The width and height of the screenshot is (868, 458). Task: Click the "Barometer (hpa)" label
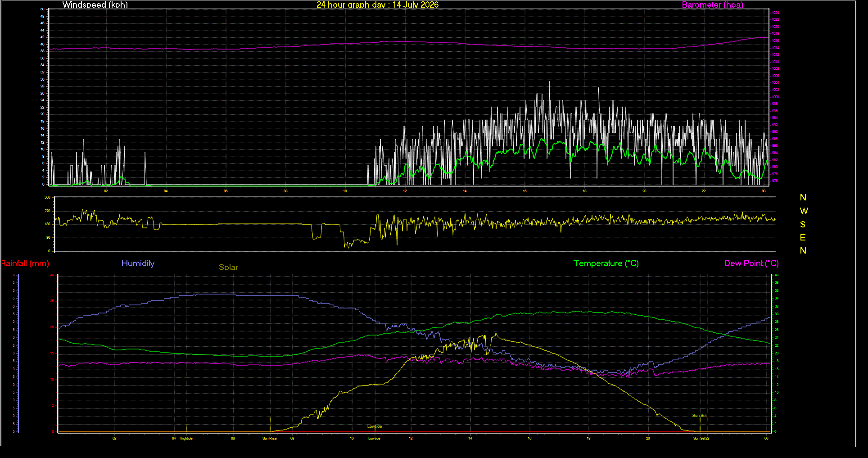pyautogui.click(x=712, y=5)
